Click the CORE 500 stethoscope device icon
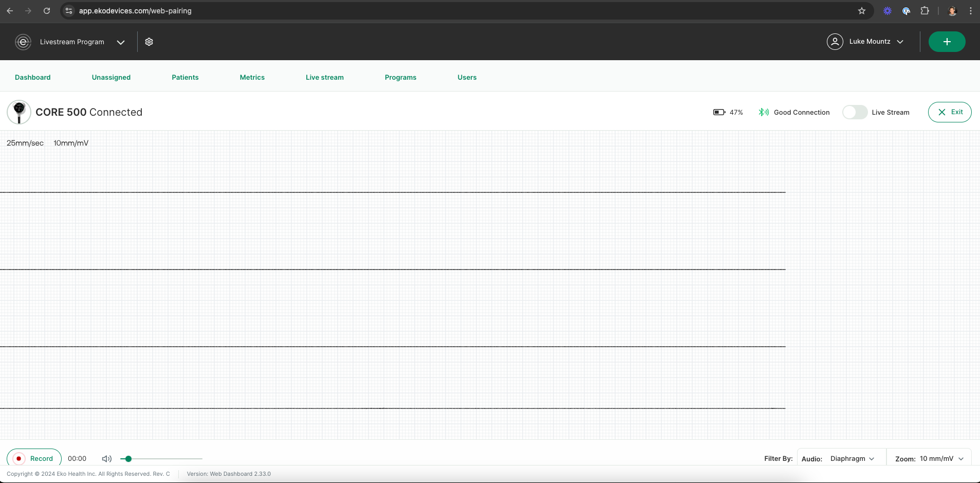 pyautogui.click(x=18, y=112)
